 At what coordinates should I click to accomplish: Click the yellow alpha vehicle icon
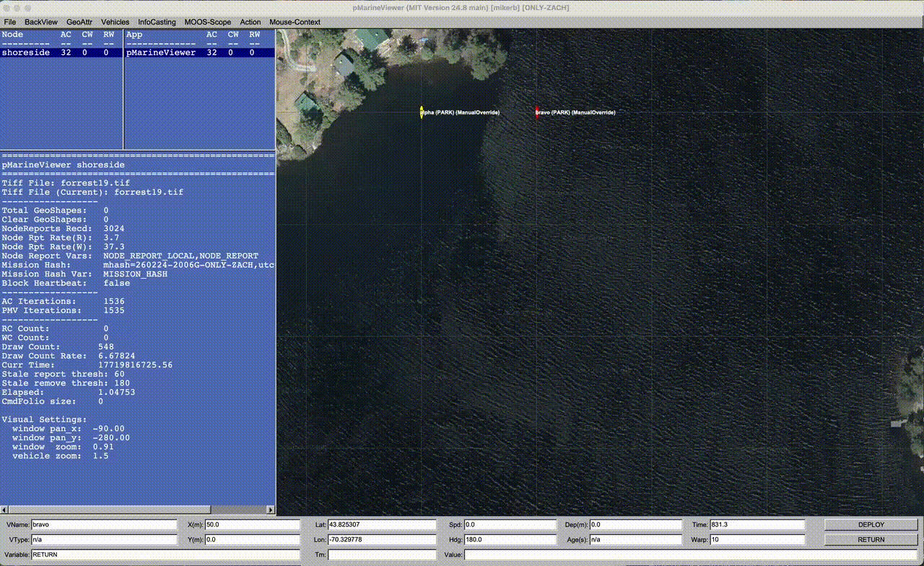click(422, 112)
